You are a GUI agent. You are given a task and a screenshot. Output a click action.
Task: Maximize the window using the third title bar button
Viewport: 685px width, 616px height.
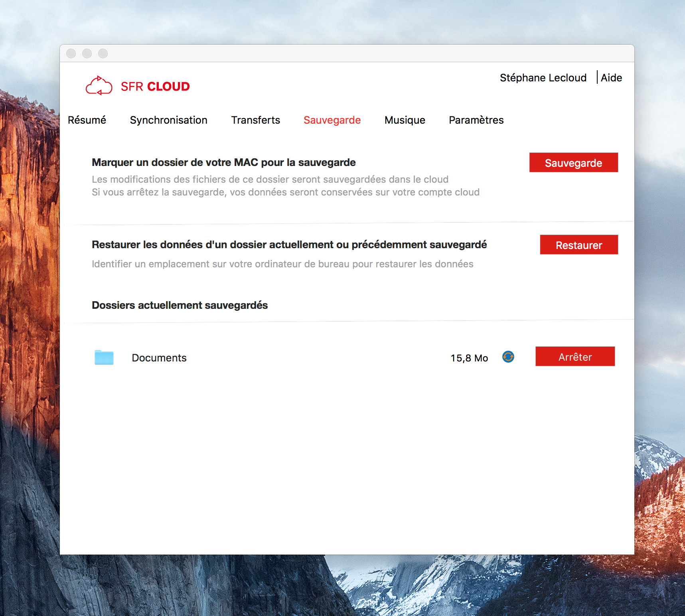[x=103, y=53]
